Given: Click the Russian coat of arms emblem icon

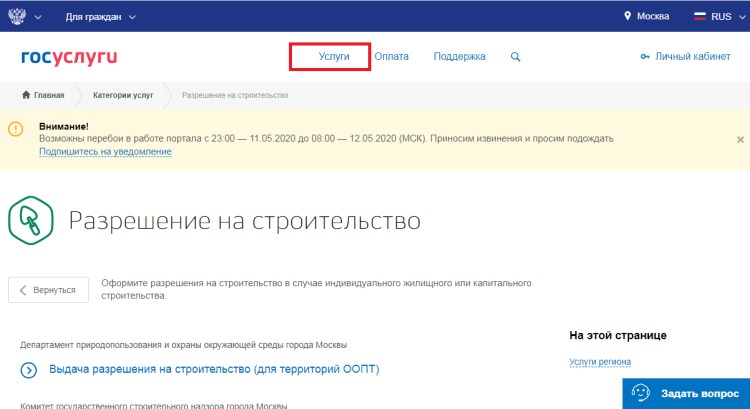Looking at the screenshot, I should 17,17.
